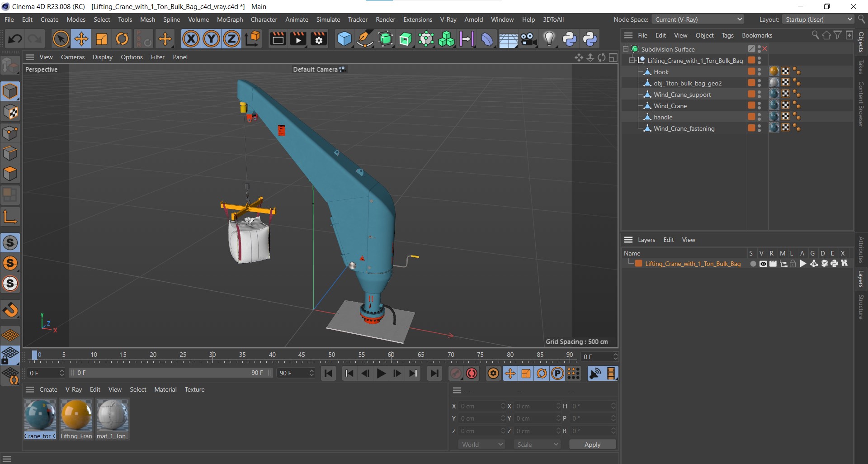This screenshot has height=464, width=868.
Task: Open material manager Texture menu
Action: [x=194, y=389]
